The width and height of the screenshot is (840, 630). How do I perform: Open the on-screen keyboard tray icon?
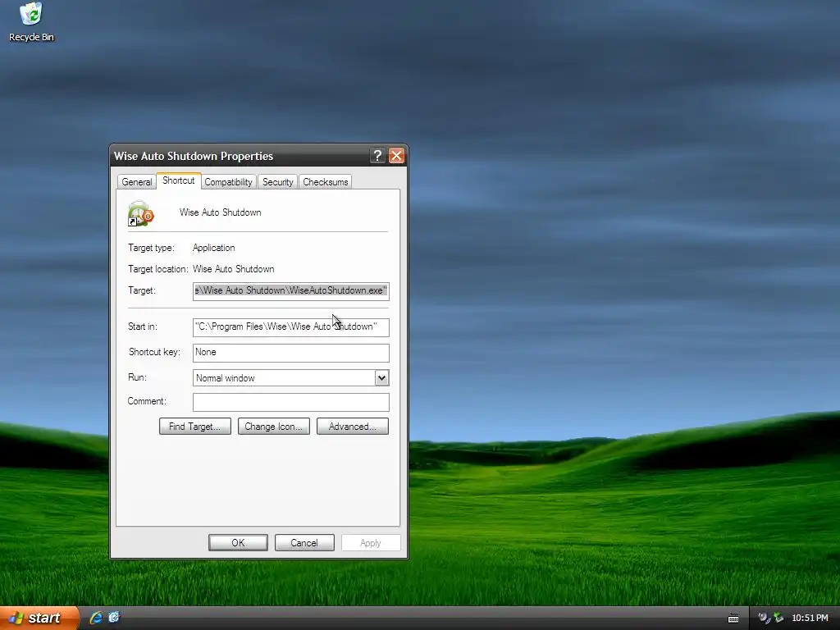[733, 619]
